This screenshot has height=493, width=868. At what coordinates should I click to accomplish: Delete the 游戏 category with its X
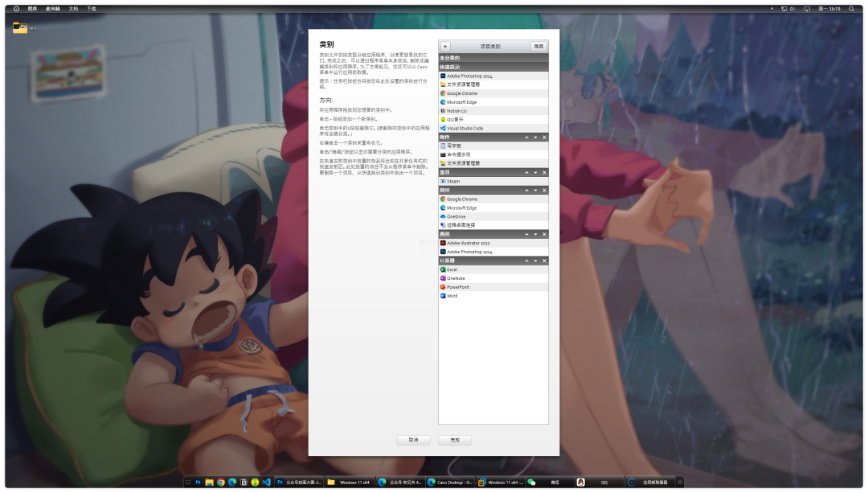(544, 173)
